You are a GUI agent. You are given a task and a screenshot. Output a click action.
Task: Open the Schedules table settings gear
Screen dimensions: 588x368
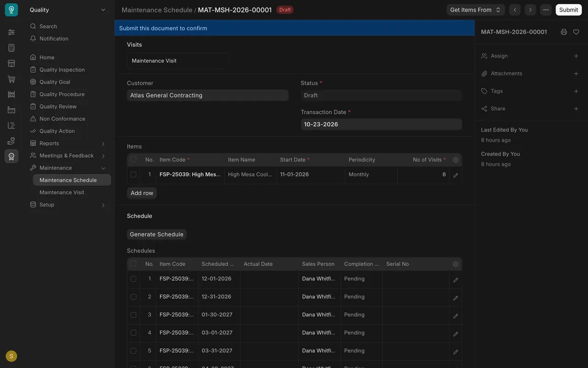pos(456,264)
